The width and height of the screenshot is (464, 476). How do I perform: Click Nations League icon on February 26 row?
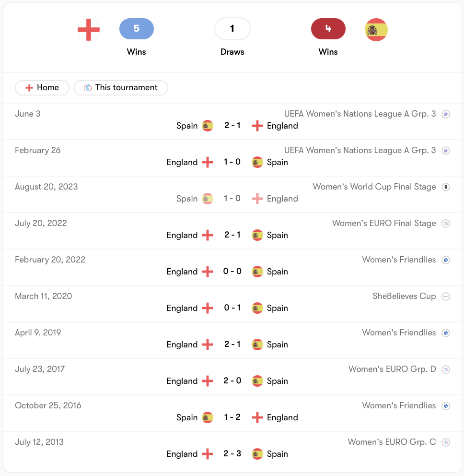click(445, 151)
